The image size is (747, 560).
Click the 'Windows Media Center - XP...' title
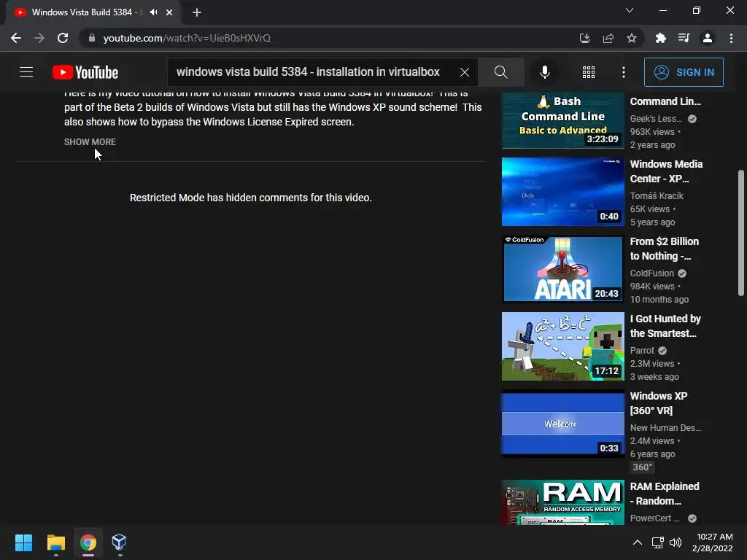point(666,171)
